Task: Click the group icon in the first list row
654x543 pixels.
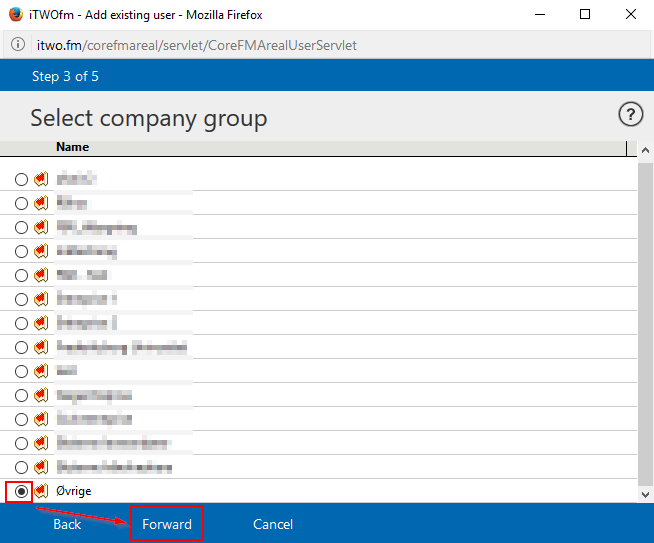Action: coord(41,179)
